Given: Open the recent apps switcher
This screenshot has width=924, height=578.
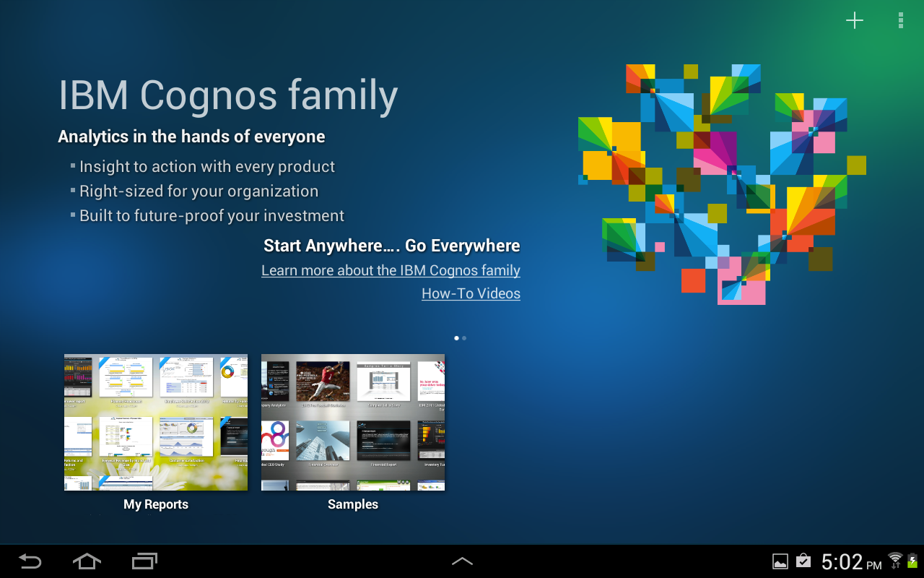Looking at the screenshot, I should tap(144, 561).
